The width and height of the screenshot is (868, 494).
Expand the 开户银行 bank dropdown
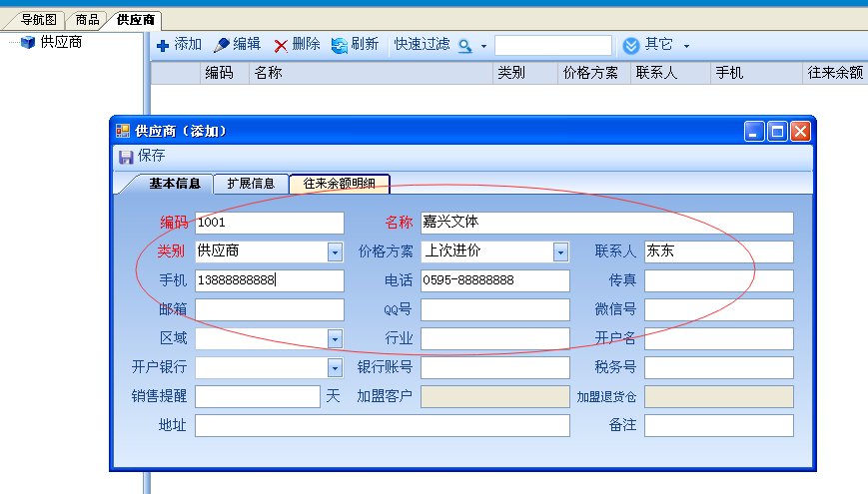pos(335,367)
